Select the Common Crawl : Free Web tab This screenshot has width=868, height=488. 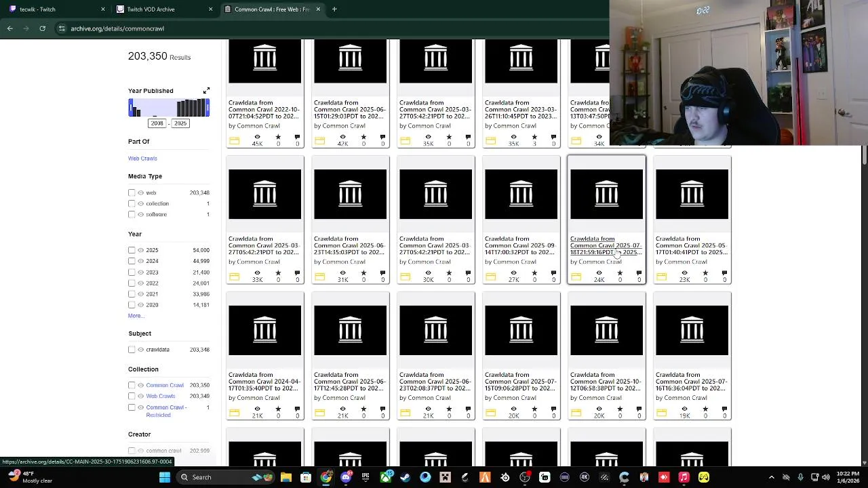tap(271, 9)
